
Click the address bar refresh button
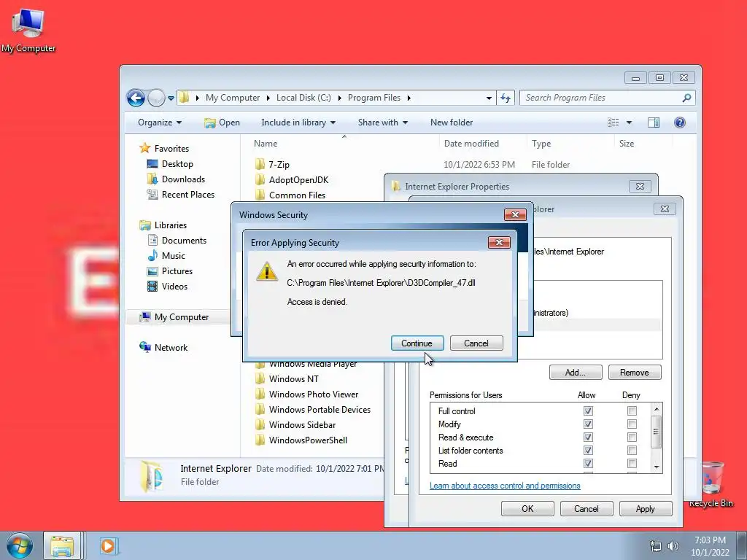506,98
